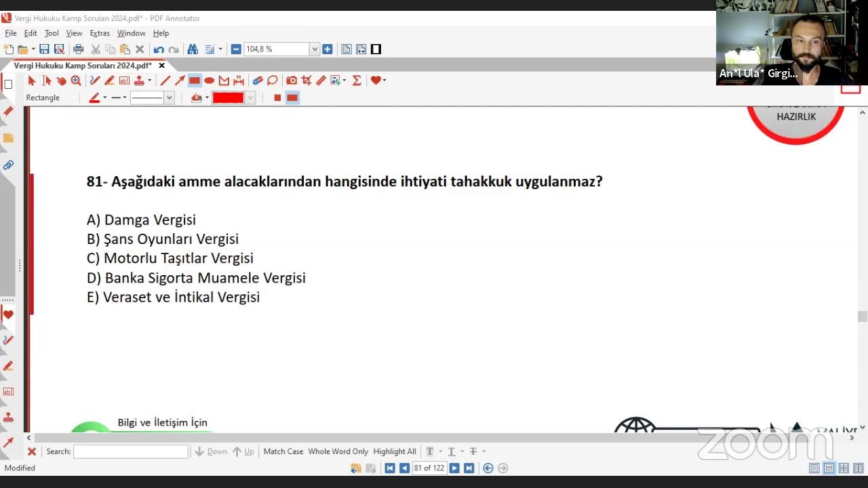
Task: Choose the Text box tool
Action: click(124, 80)
